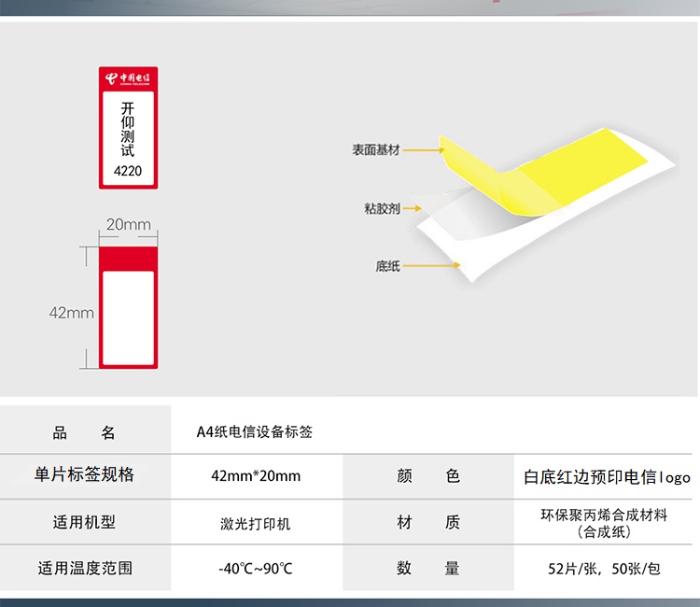Click the 表面基材 callout label
The image size is (700, 607).
[x=376, y=149]
